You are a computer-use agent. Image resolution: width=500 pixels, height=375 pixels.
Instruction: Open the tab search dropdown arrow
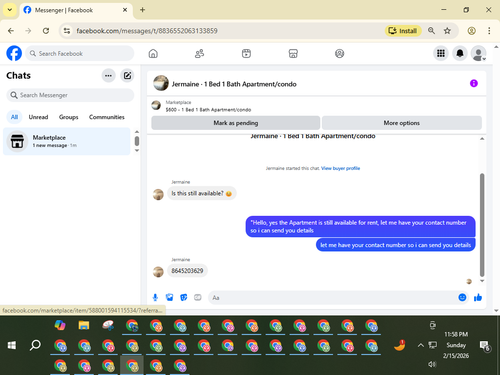[x=10, y=10]
